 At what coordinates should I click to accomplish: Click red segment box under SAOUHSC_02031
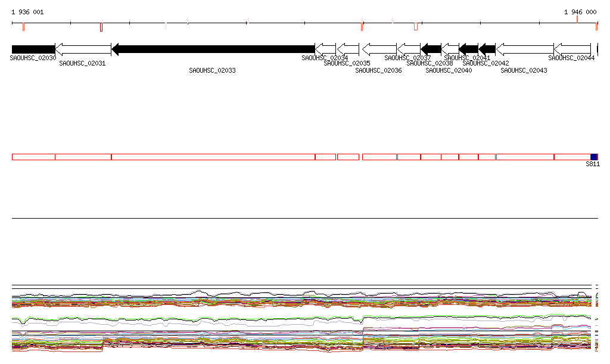(83, 157)
